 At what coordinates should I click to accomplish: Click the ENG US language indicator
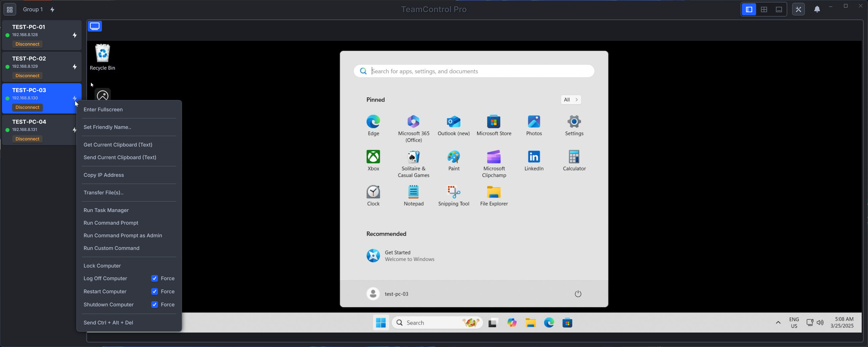[794, 322]
